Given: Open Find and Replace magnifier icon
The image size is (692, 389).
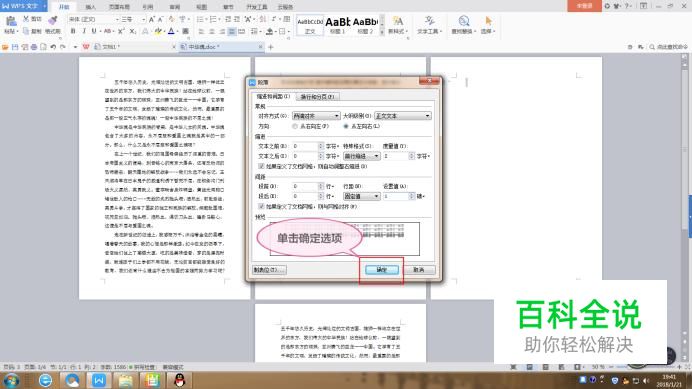Looking at the screenshot, I should 463,21.
